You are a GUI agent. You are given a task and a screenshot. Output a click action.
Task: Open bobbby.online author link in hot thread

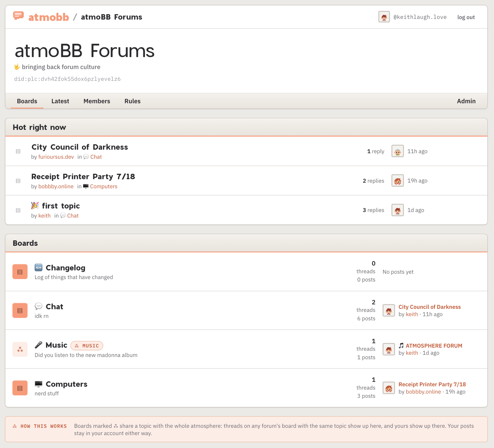pos(56,186)
